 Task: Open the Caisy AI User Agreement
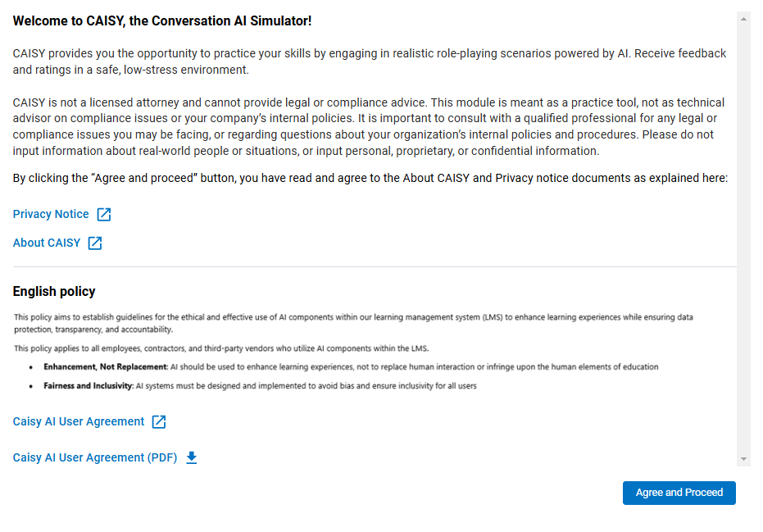[78, 421]
